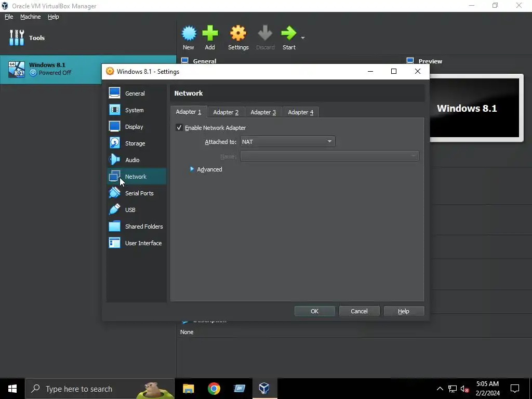Expand the Advanced section triangle
The width and height of the screenshot is (532, 399).
tap(192, 169)
